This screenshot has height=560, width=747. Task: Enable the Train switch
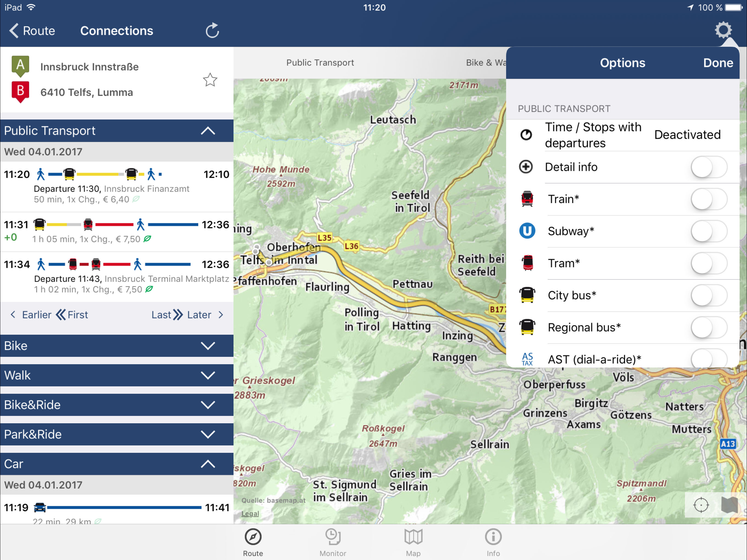click(709, 199)
